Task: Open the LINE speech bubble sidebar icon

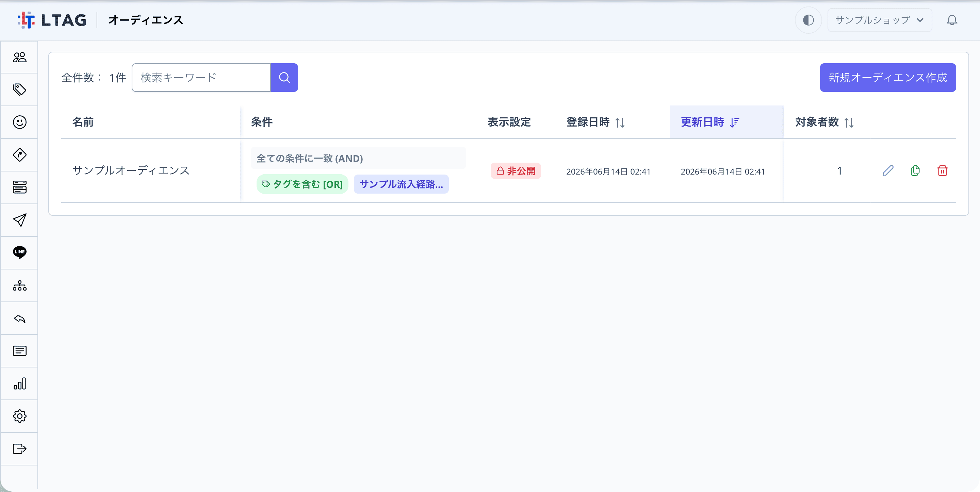Action: [x=19, y=252]
